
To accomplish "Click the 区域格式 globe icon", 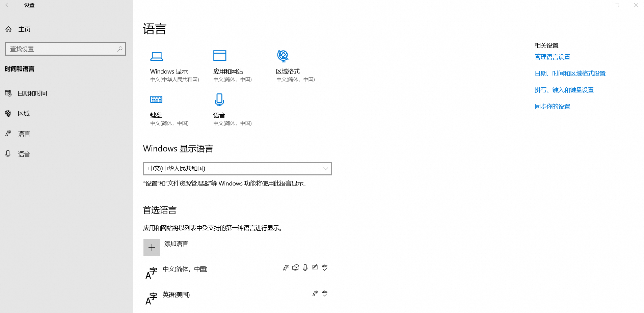I will click(283, 56).
